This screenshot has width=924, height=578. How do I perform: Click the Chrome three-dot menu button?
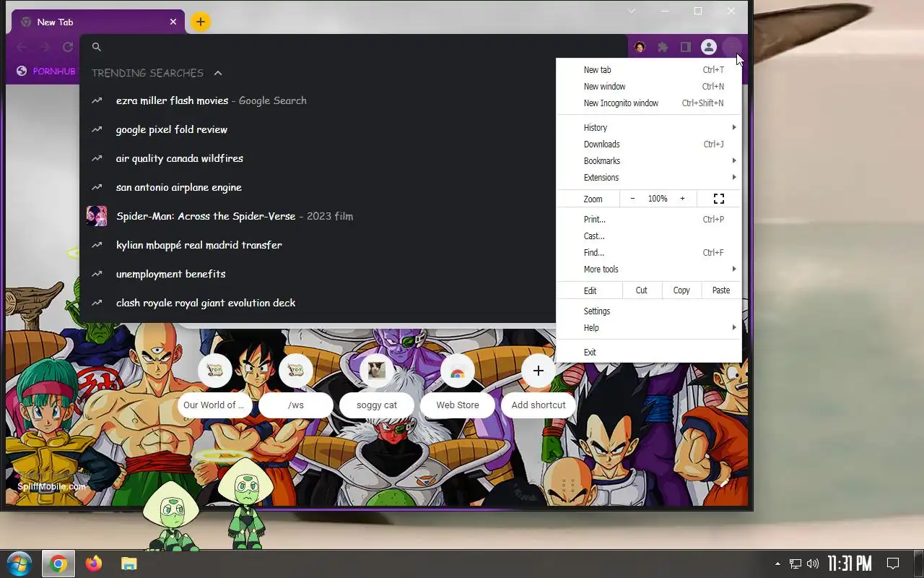[732, 47]
